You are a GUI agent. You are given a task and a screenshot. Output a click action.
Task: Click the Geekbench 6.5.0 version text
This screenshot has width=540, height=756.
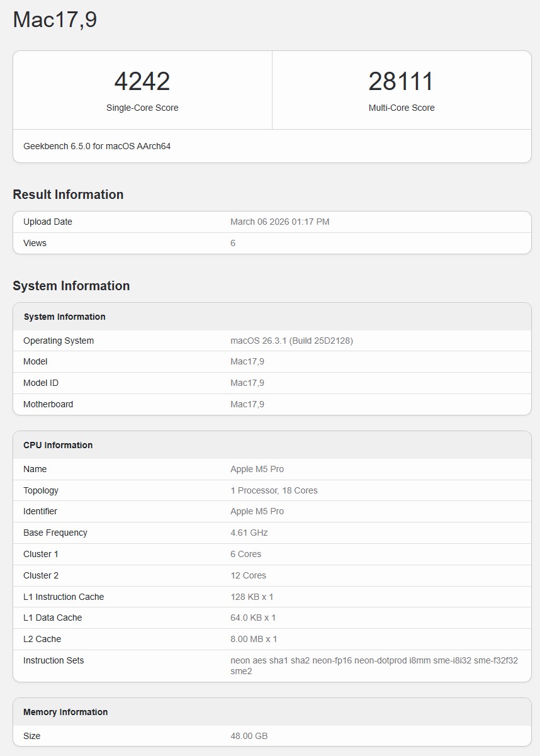pos(97,146)
